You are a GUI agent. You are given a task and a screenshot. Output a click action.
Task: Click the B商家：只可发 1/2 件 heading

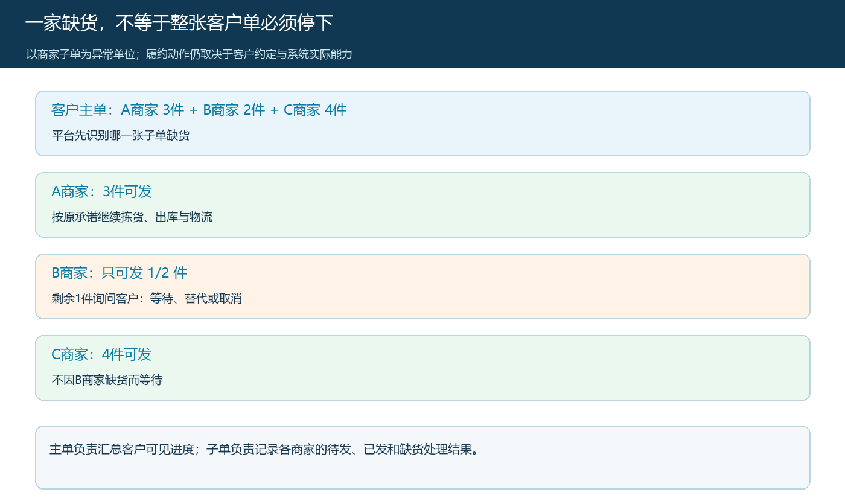click(x=120, y=273)
